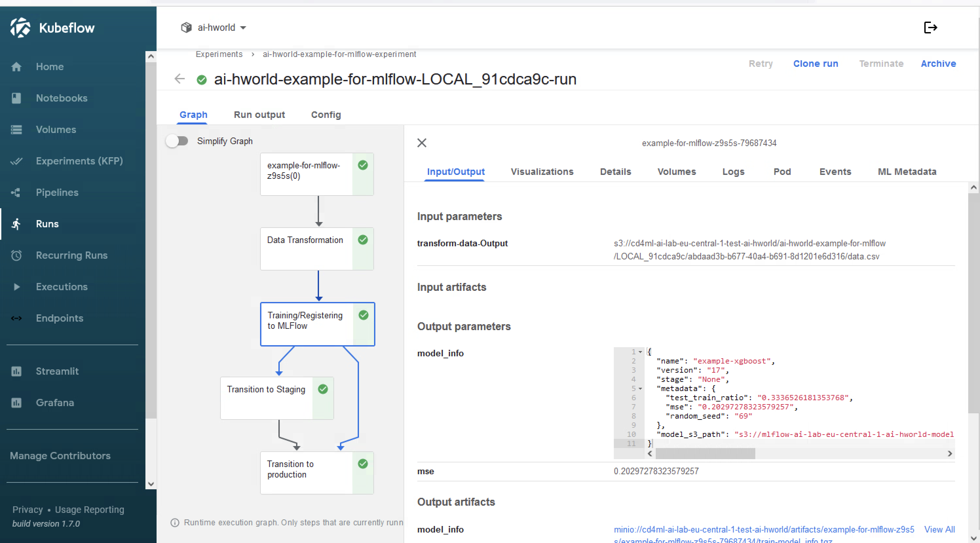Open the Pipelines sidebar icon
Image resolution: width=980 pixels, height=543 pixels.
[16, 193]
